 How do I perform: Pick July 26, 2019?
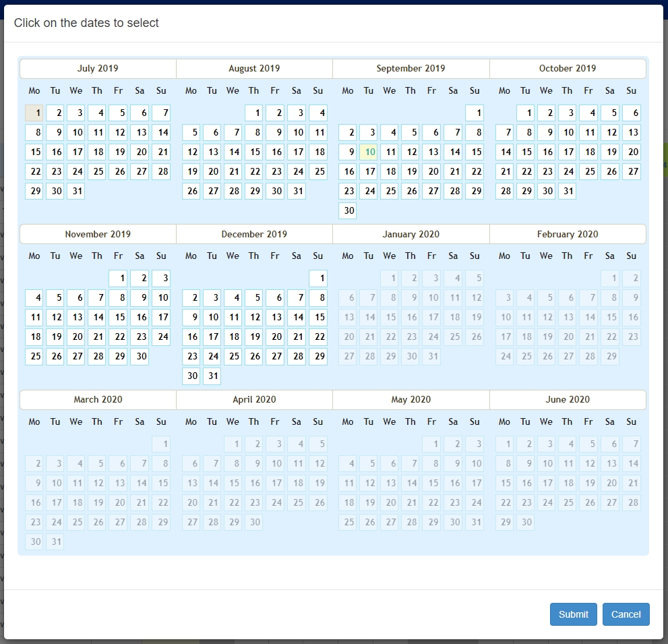(118, 171)
